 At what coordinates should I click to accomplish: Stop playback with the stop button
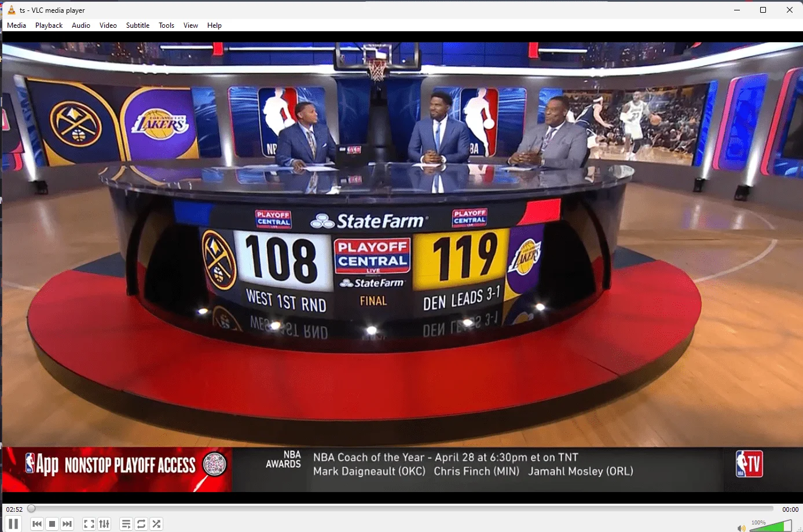coord(52,524)
